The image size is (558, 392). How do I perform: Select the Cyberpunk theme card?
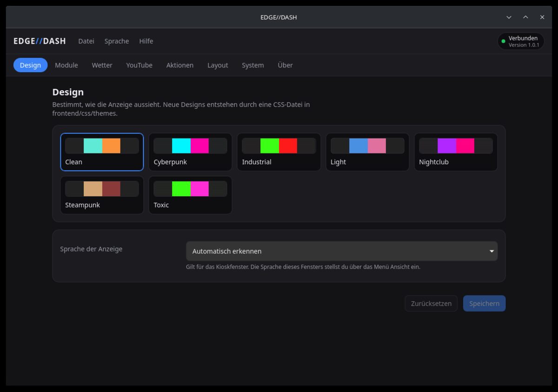(x=190, y=152)
